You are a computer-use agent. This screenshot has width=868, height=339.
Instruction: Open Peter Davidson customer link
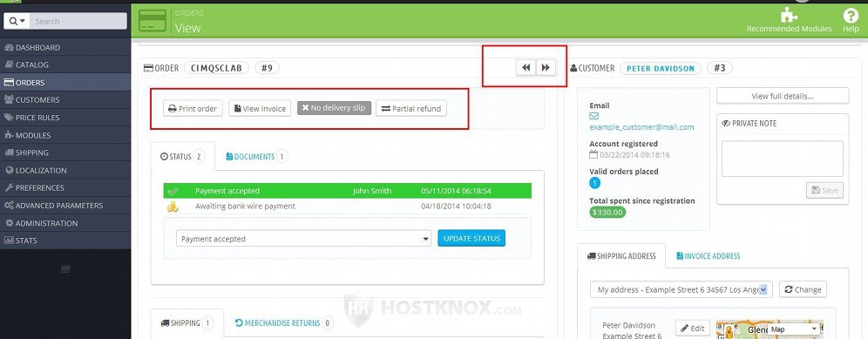coord(661,68)
